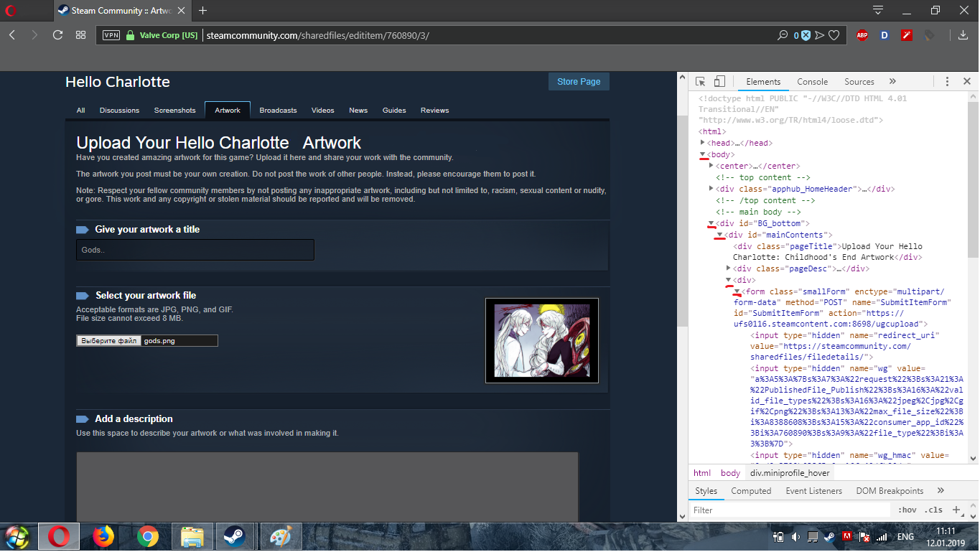Click the Store Page button

[579, 82]
